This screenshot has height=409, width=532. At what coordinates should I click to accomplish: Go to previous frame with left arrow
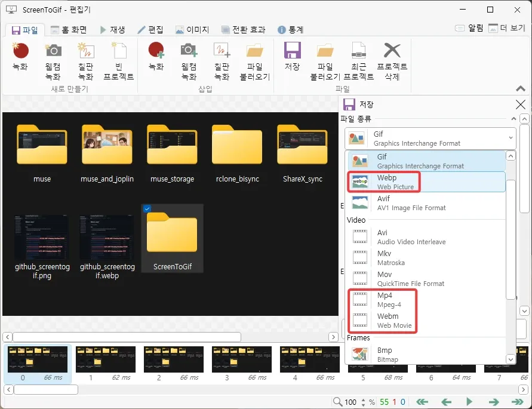tap(446, 402)
